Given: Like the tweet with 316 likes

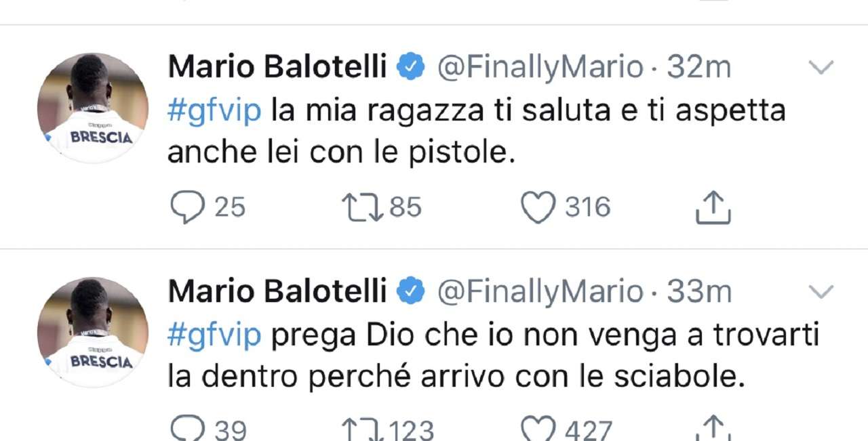Looking at the screenshot, I should [x=538, y=207].
